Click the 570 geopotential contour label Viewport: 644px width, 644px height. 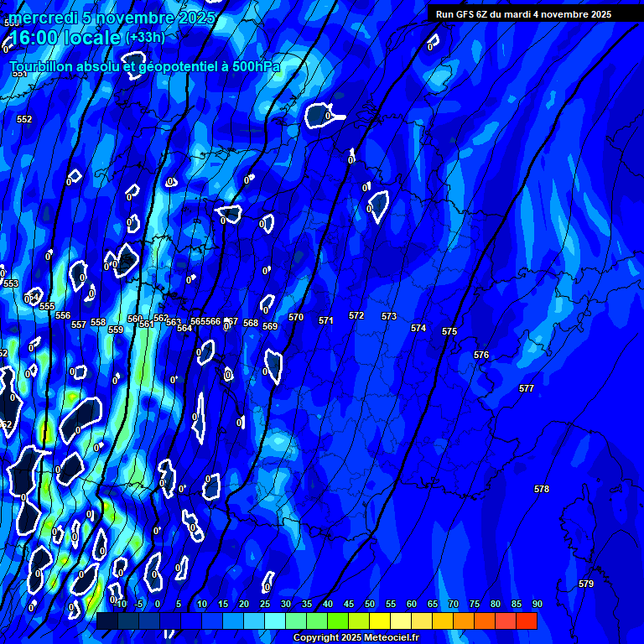coord(296,318)
